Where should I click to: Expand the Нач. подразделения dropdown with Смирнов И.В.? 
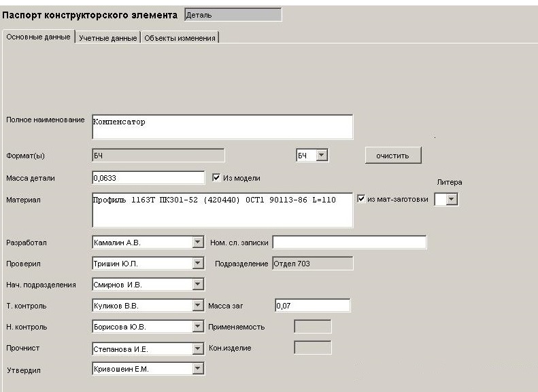point(197,284)
